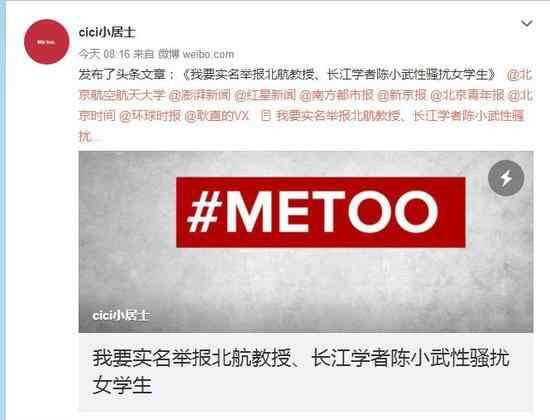
Task: Select the @新京报 mention
Action: pyautogui.click(x=402, y=95)
